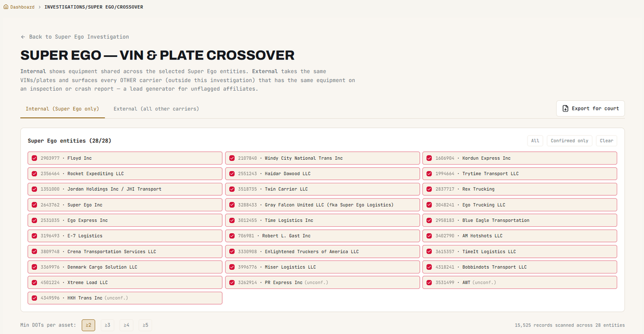This screenshot has width=644, height=334.
Task: Set min DOTs per asset to ≥4
Action: tap(126, 325)
